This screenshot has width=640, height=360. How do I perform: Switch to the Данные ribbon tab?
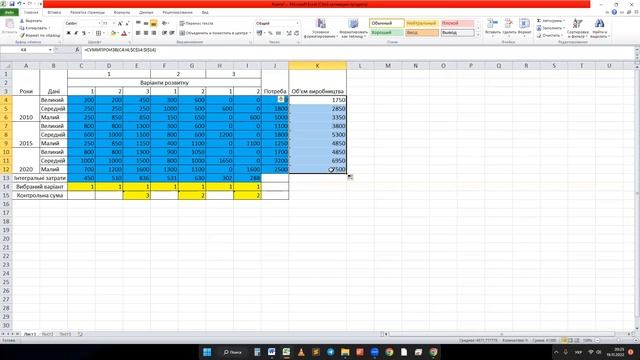(x=146, y=12)
